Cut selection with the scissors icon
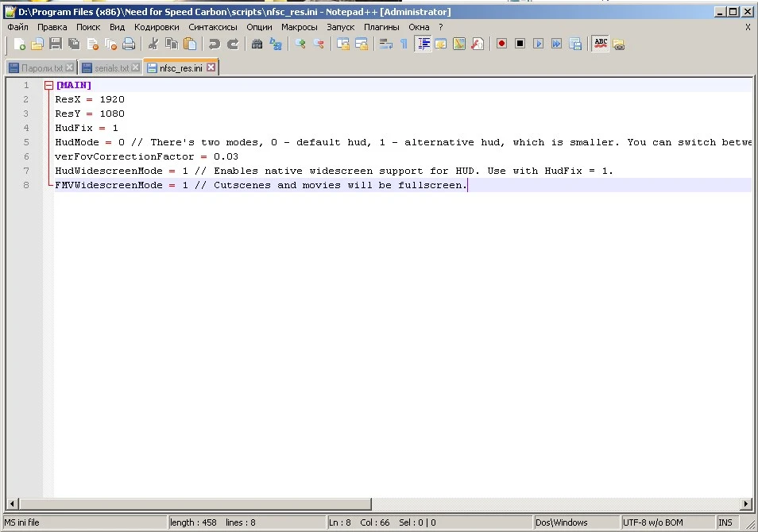The image size is (758, 532). pos(153,44)
